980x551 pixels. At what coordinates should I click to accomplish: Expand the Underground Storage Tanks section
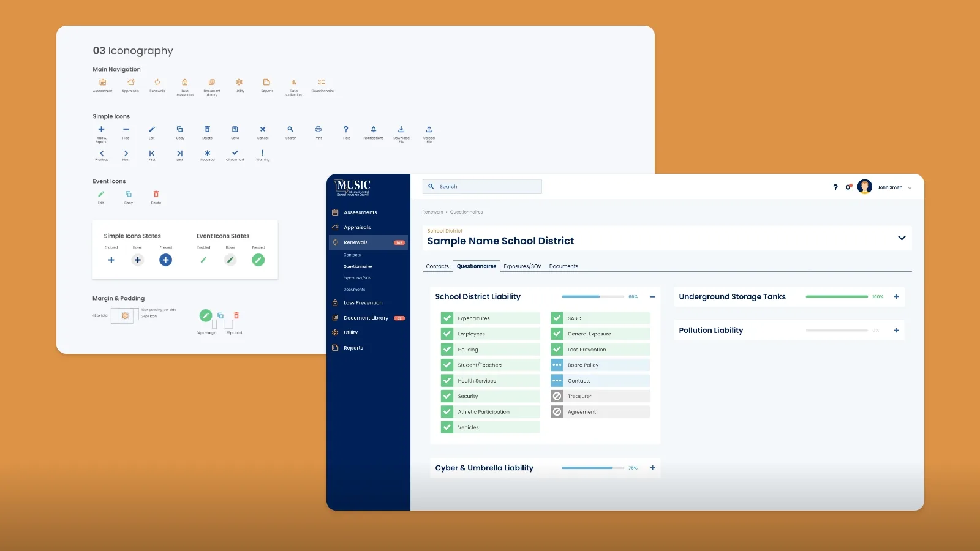coord(896,297)
